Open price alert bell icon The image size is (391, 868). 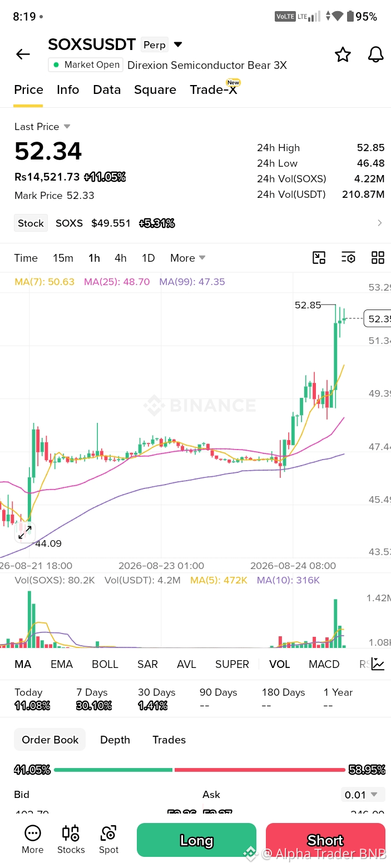376,54
